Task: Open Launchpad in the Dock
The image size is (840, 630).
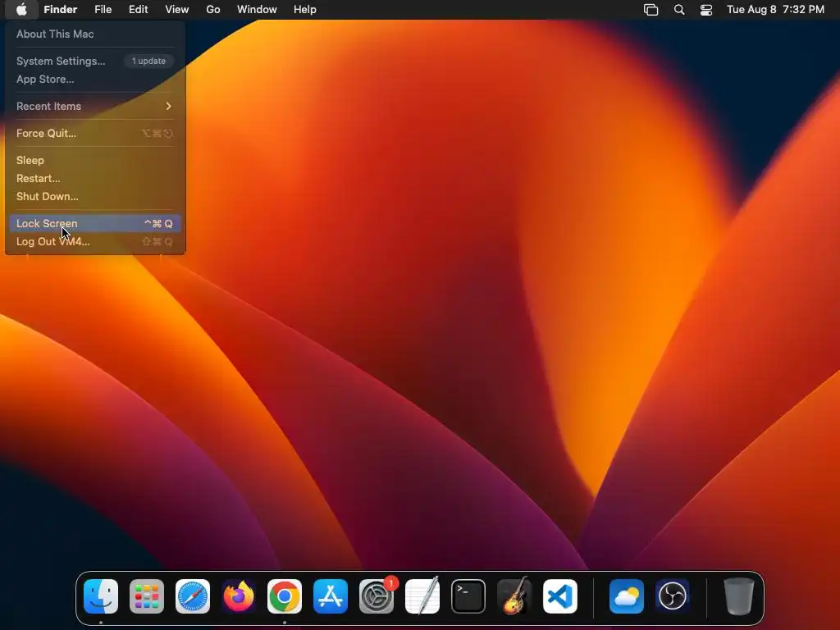Action: click(x=147, y=596)
